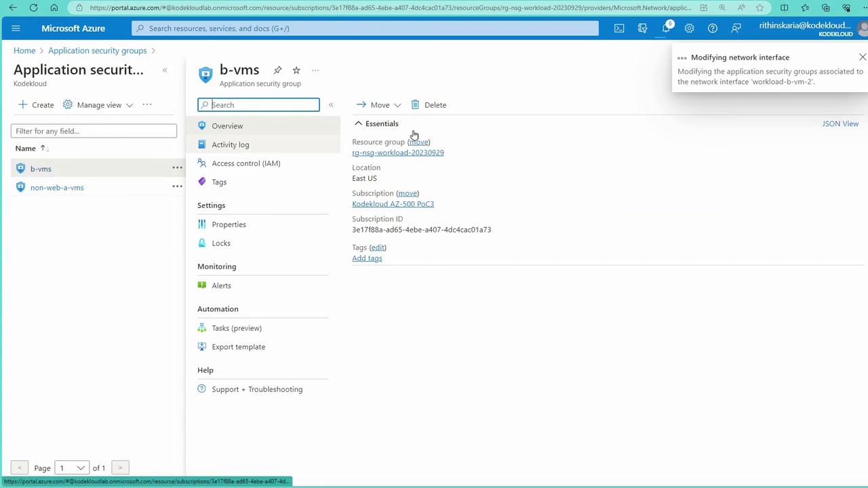Open the directories and subscriptions filter icon

[642, 28]
